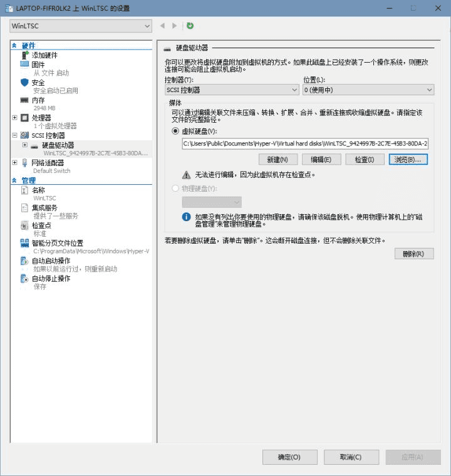Collapse the SCSI 控制器 tree node
The height and width of the screenshot is (476, 451).
pos(15,135)
